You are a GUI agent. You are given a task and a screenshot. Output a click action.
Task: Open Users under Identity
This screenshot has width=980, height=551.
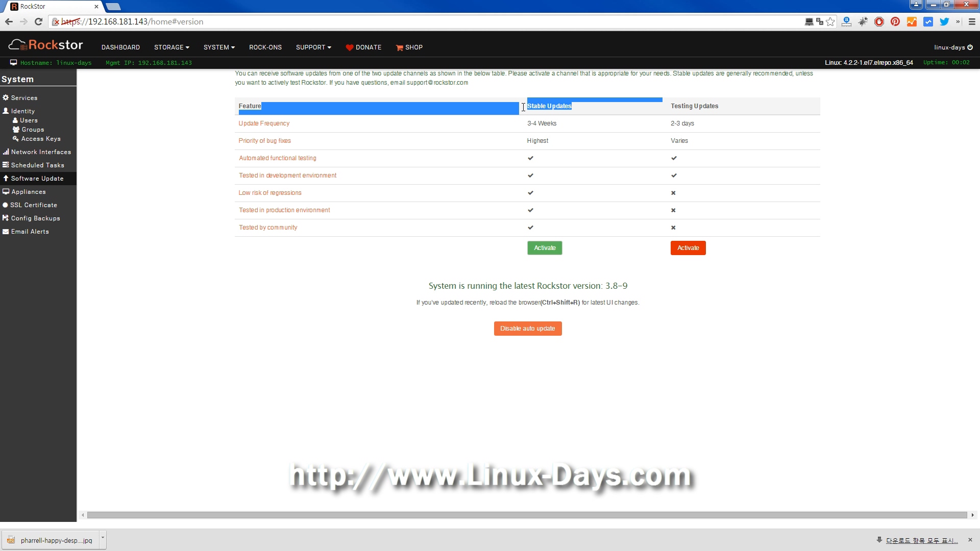point(25,120)
